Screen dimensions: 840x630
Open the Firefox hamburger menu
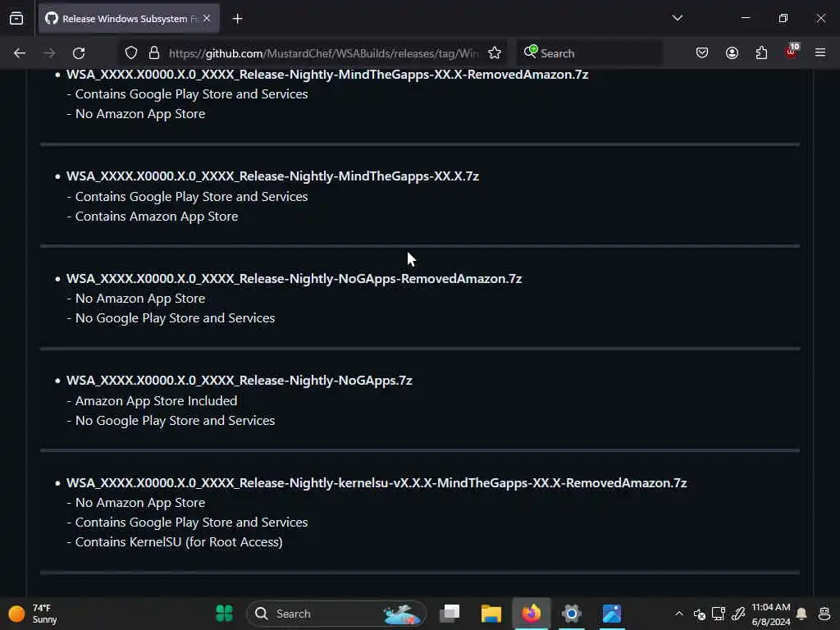[820, 52]
